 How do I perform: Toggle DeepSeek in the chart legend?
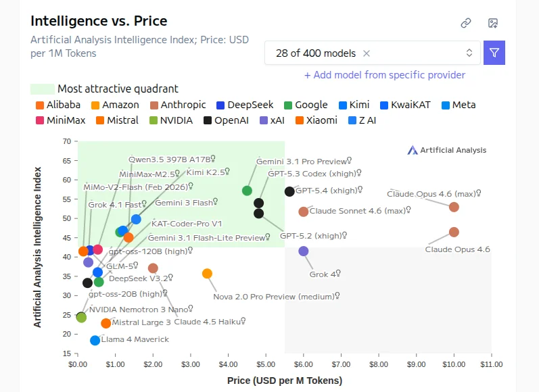click(244, 105)
